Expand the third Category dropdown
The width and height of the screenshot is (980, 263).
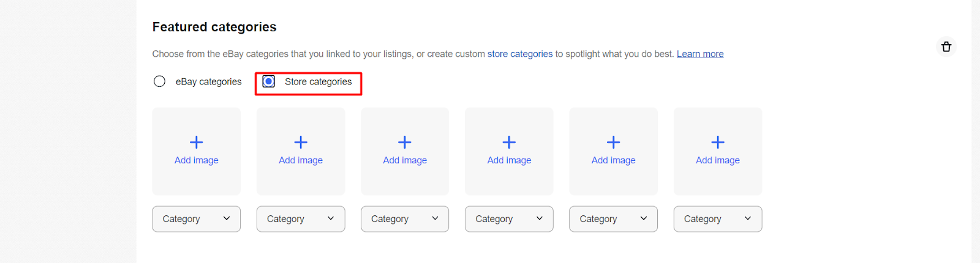pyautogui.click(x=405, y=219)
